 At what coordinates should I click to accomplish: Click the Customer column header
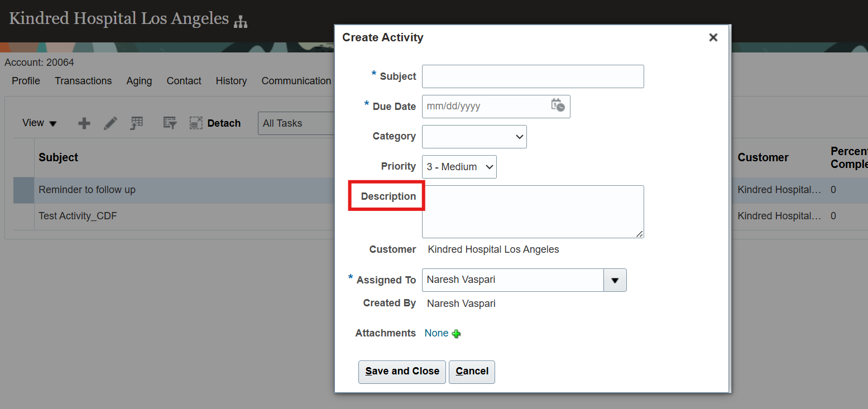[763, 158]
